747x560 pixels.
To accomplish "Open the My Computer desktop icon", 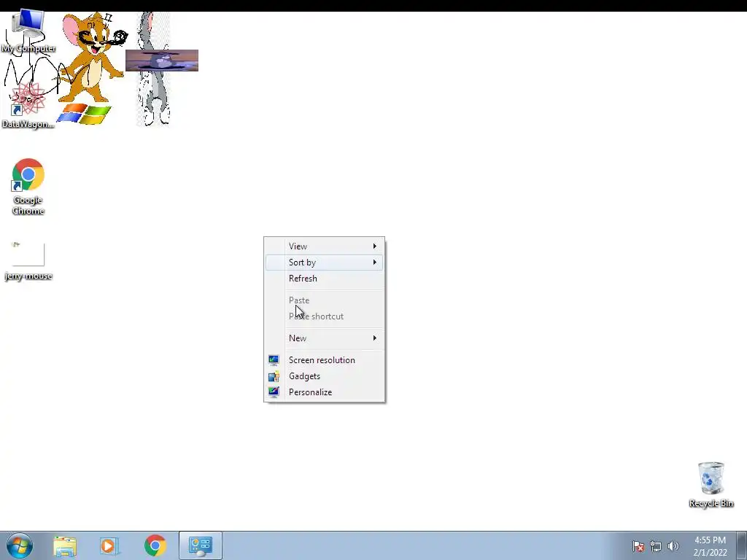I will point(28,32).
